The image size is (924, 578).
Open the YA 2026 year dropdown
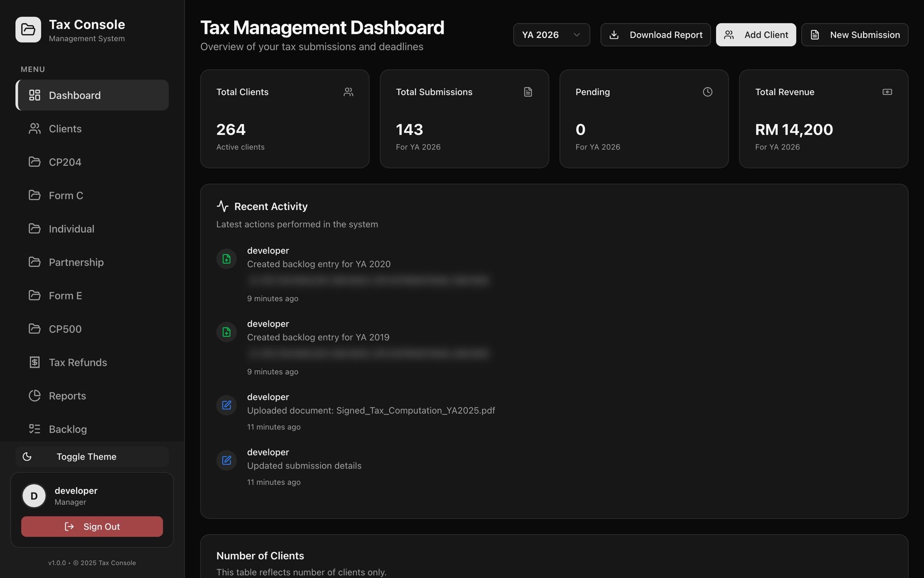(x=551, y=35)
